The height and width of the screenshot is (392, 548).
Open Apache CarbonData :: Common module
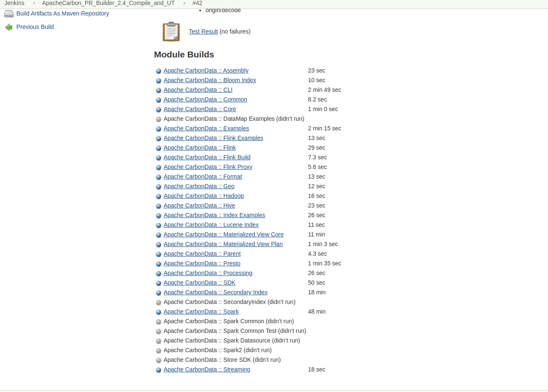click(205, 99)
